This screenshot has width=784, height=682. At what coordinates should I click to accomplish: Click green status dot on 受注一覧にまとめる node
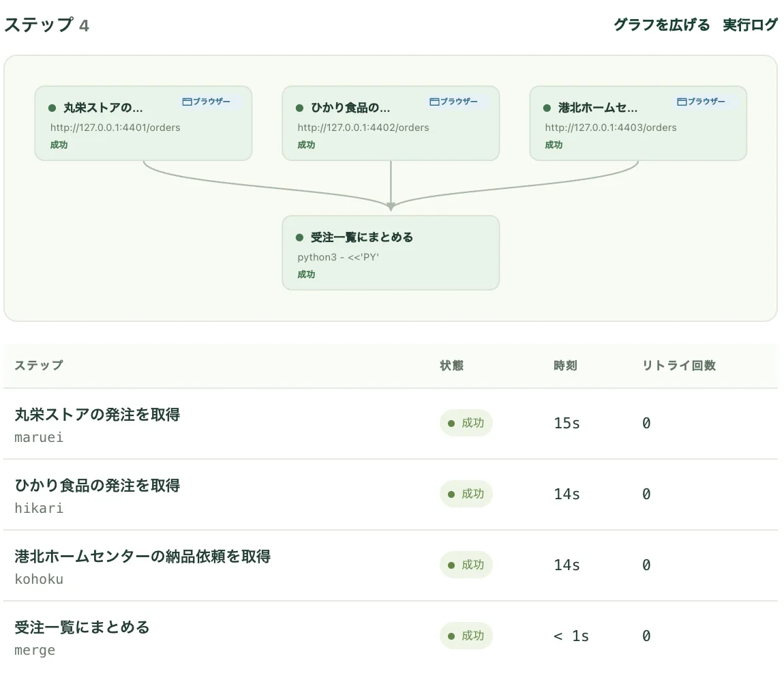299,237
